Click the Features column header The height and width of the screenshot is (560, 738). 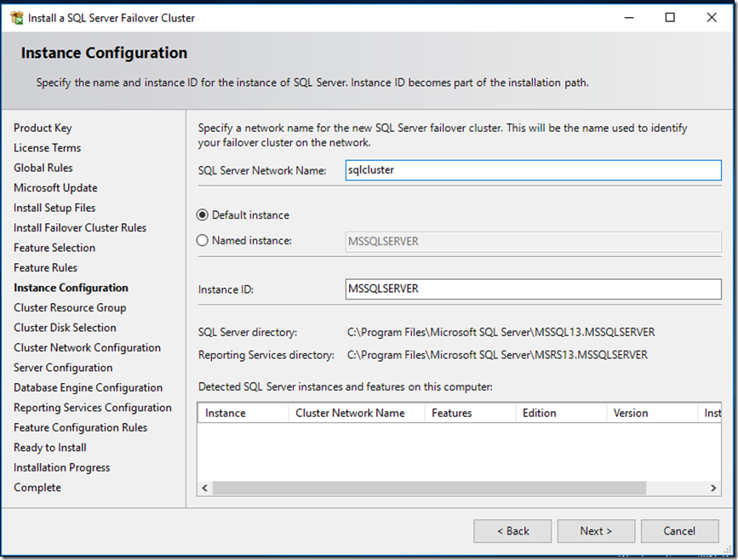pos(470,413)
